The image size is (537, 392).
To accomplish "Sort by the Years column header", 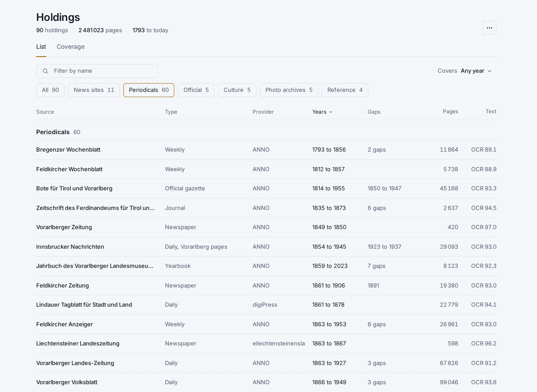I will tap(322, 112).
